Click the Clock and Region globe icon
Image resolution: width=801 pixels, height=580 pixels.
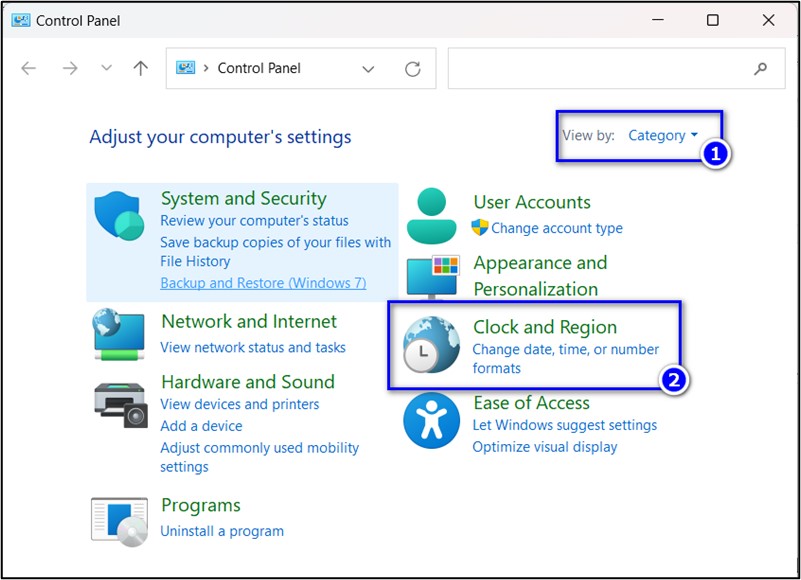pyautogui.click(x=432, y=345)
